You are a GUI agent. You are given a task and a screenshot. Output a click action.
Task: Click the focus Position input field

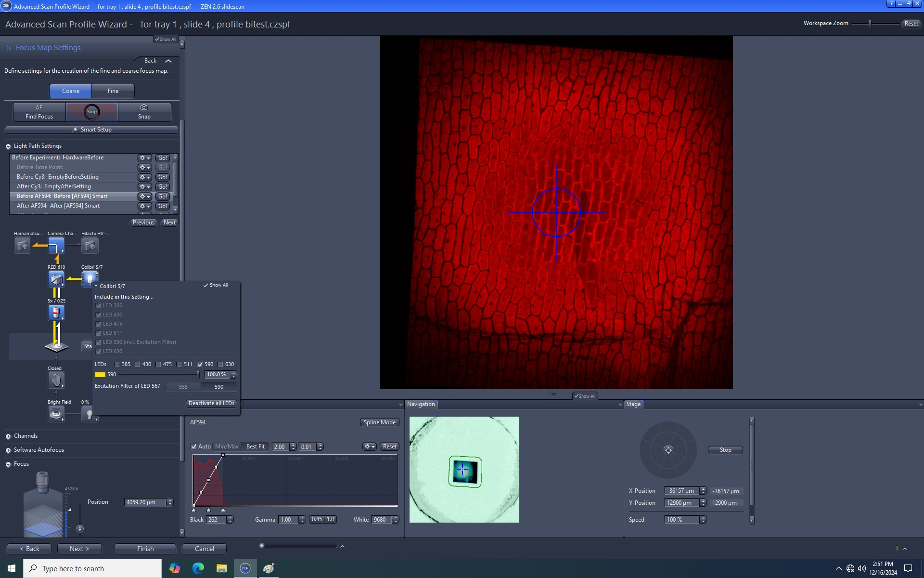click(x=145, y=502)
